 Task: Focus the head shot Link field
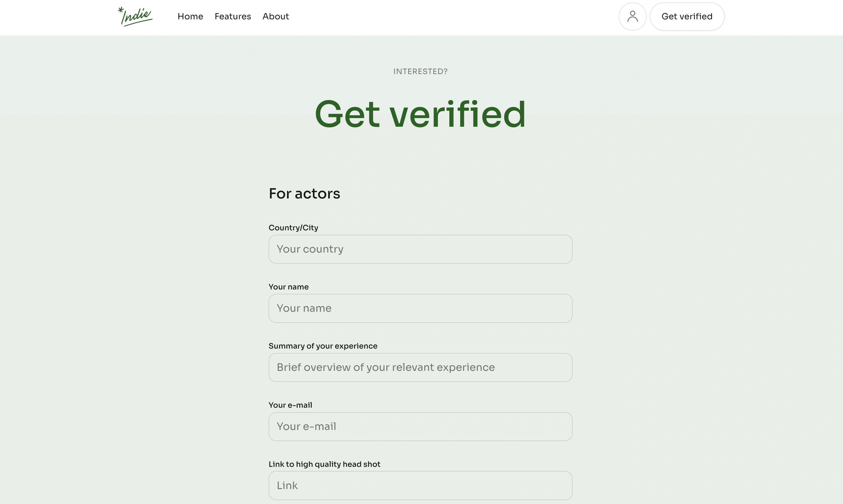pyautogui.click(x=420, y=485)
